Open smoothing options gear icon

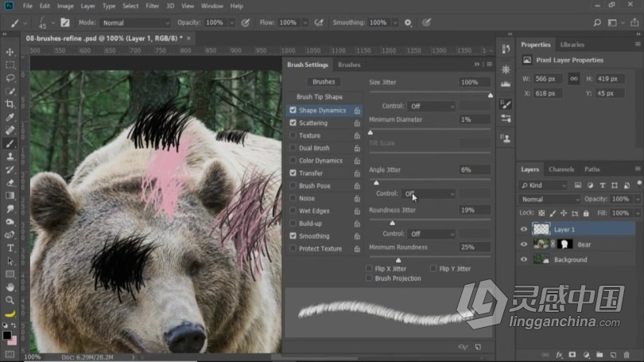(407, 22)
